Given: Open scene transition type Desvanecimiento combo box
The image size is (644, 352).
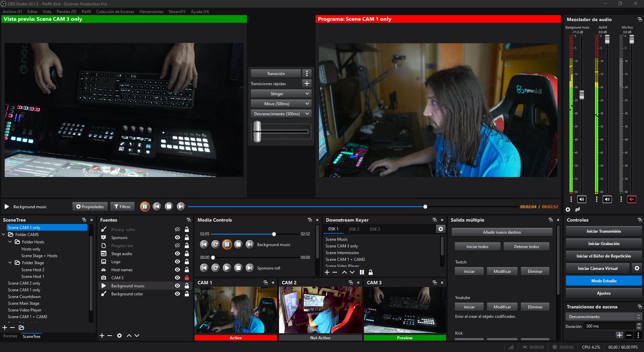Looking at the screenshot, I should tap(603, 317).
